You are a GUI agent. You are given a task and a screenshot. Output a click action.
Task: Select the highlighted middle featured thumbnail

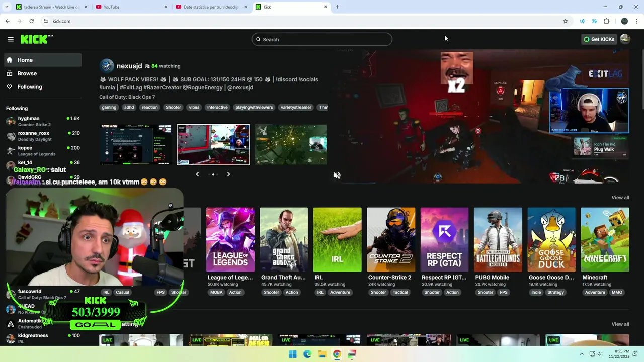click(x=213, y=145)
